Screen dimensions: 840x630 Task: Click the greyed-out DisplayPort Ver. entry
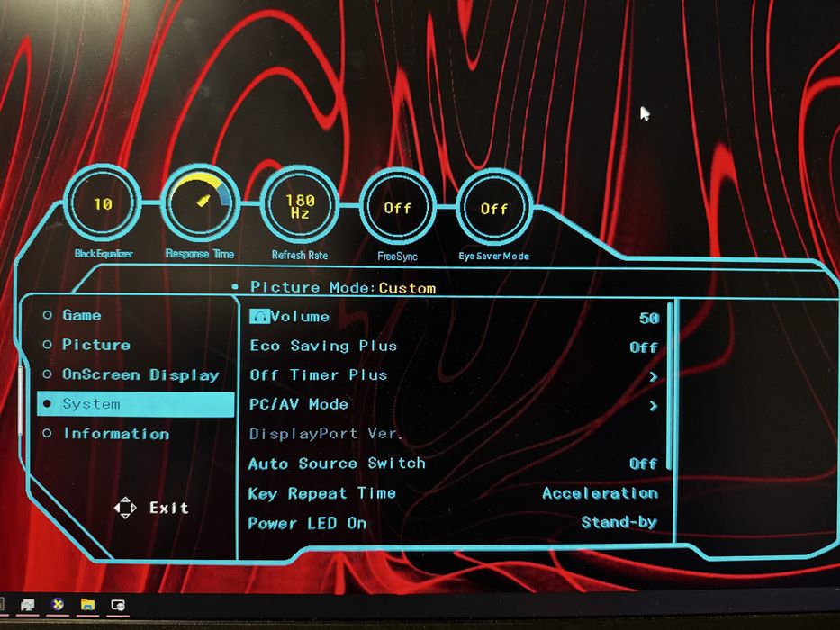(x=325, y=434)
